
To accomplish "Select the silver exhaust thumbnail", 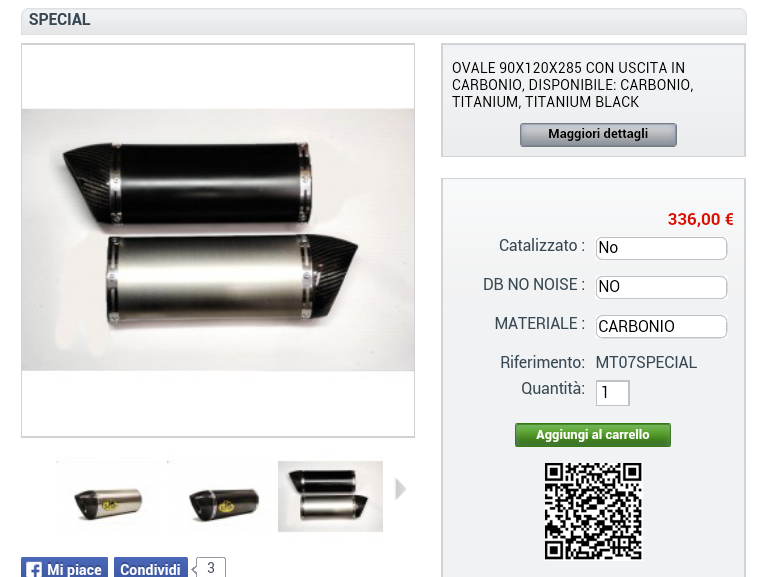I will coord(108,496).
